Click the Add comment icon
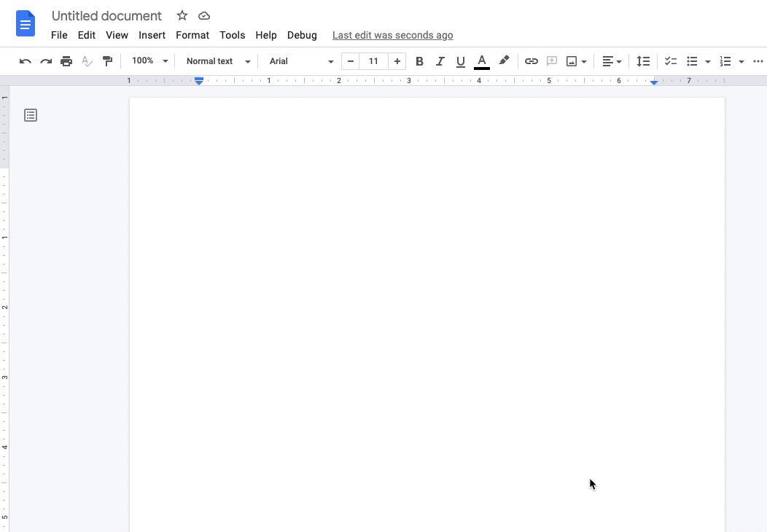767x532 pixels. point(552,61)
